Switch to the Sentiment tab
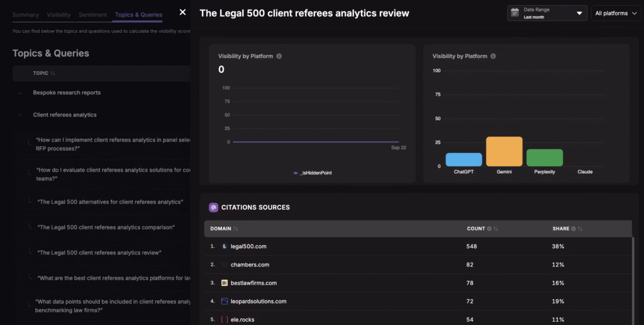 pos(92,14)
